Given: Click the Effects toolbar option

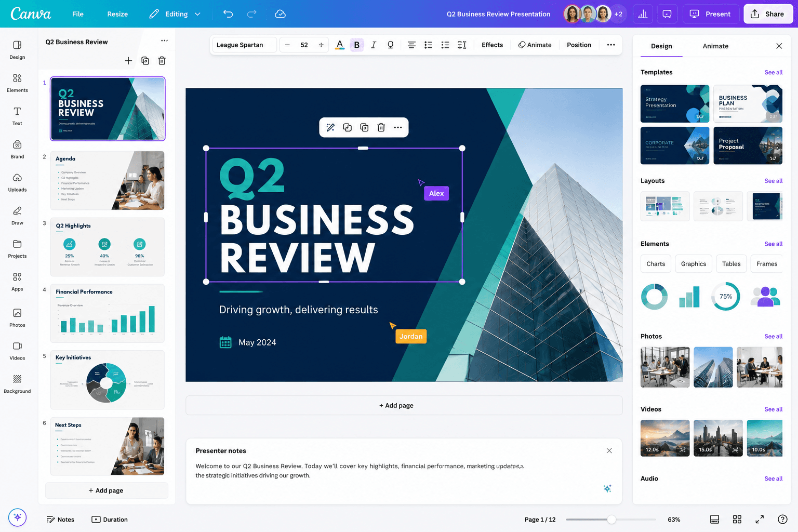Looking at the screenshot, I should coord(492,45).
